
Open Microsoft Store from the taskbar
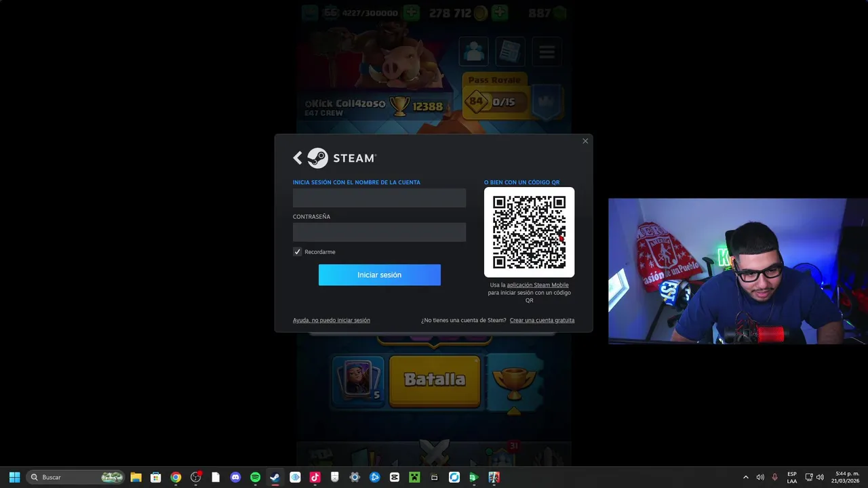[x=155, y=477]
